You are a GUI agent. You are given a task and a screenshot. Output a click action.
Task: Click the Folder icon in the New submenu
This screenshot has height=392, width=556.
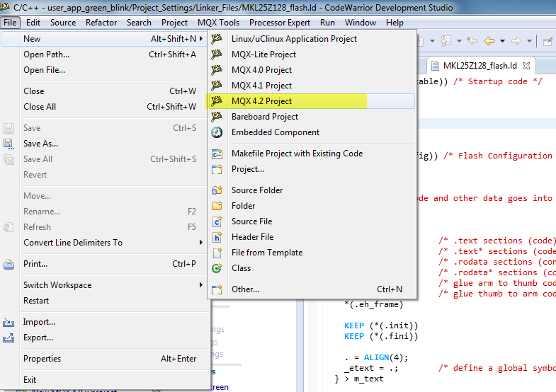click(217, 206)
